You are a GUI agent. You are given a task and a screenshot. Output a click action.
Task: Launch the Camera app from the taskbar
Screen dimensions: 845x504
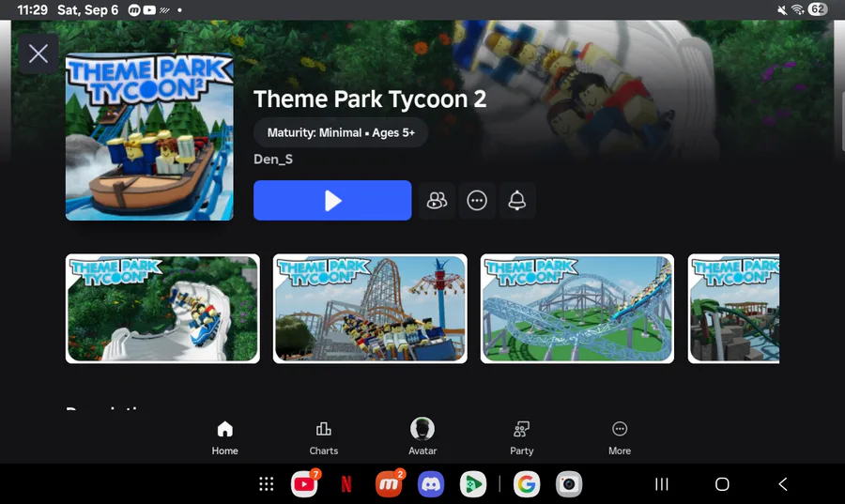569,484
